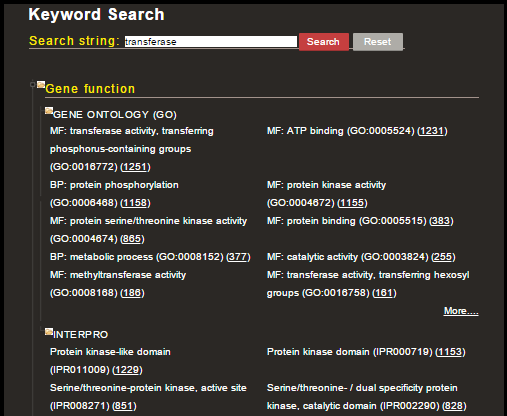Select the INTERPRO heading
The height and width of the screenshot is (416, 507).
coord(81,334)
